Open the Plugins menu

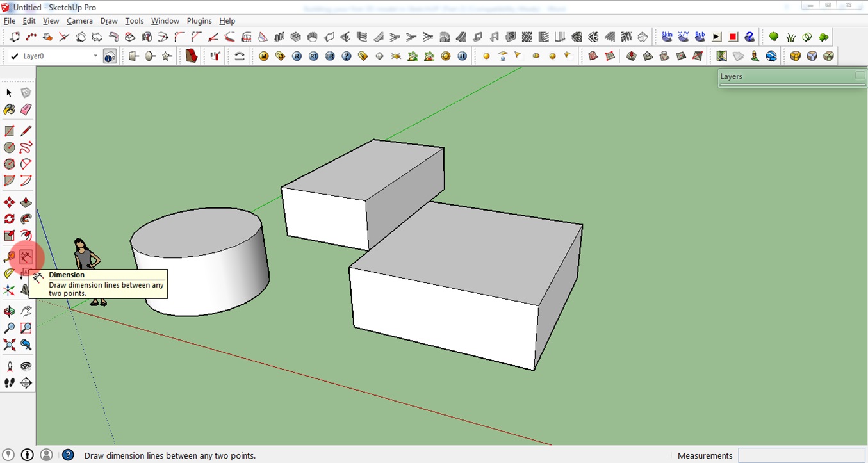[199, 20]
